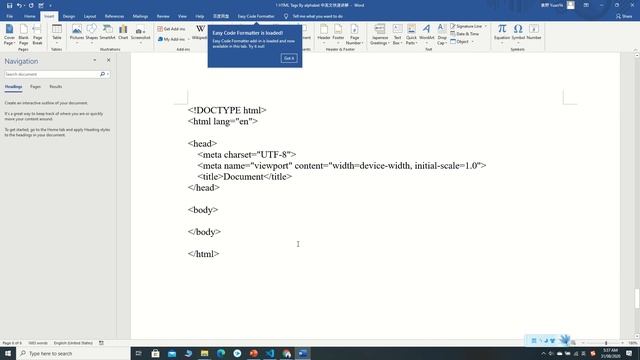Click Get Add-ins
The height and width of the screenshot is (360, 640).
pos(171,29)
